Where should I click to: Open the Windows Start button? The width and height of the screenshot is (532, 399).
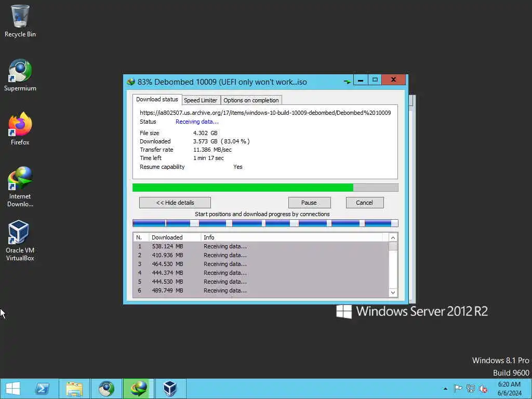[13, 389]
